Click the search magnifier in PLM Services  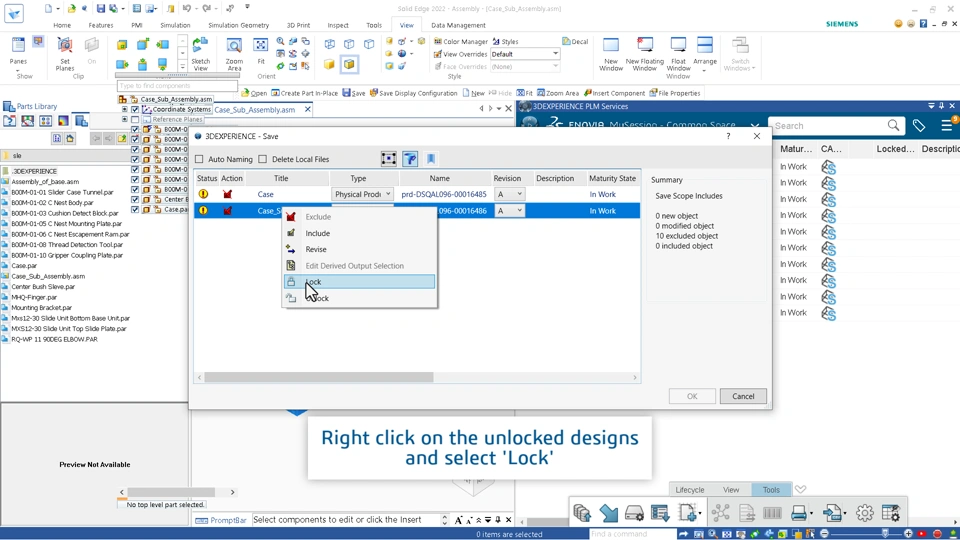(x=893, y=126)
